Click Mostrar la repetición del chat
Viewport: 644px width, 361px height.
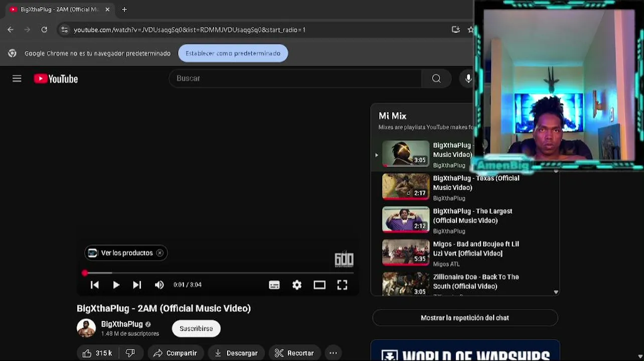coord(465,318)
